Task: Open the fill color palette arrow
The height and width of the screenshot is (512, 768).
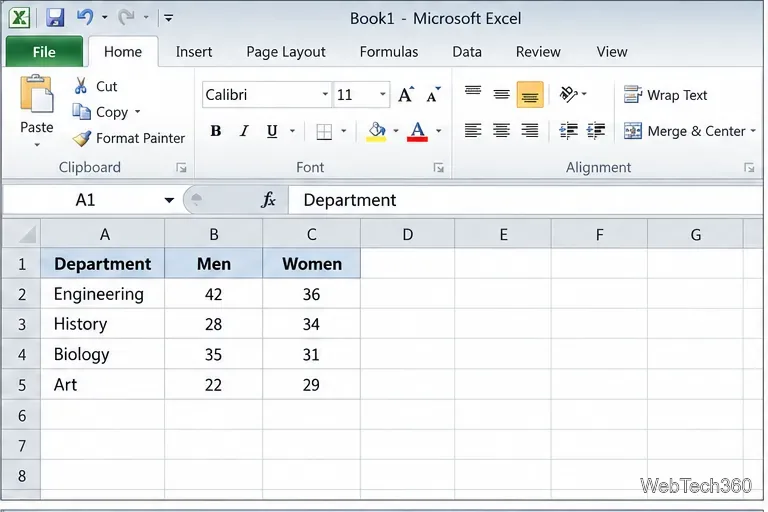Action: pos(396,131)
